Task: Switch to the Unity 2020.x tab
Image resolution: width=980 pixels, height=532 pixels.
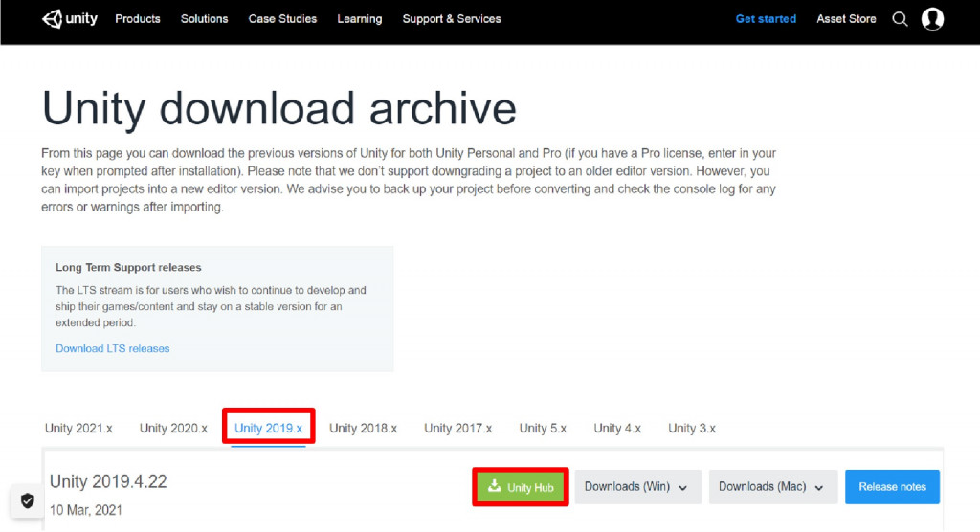Action: click(x=173, y=429)
